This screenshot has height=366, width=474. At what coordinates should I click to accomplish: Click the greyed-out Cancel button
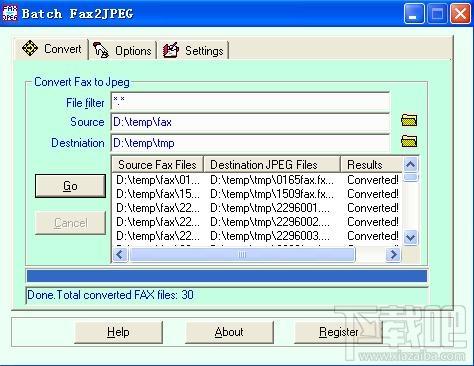(x=70, y=223)
